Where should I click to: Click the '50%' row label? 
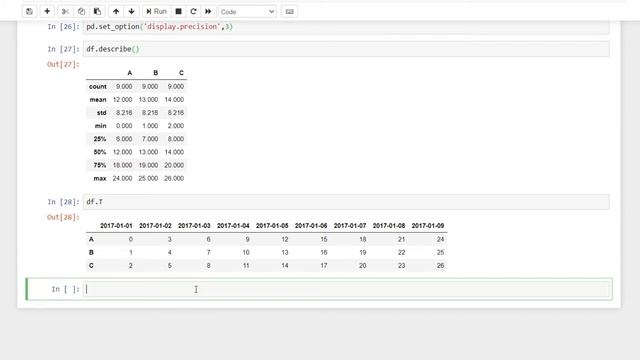tap(100, 152)
